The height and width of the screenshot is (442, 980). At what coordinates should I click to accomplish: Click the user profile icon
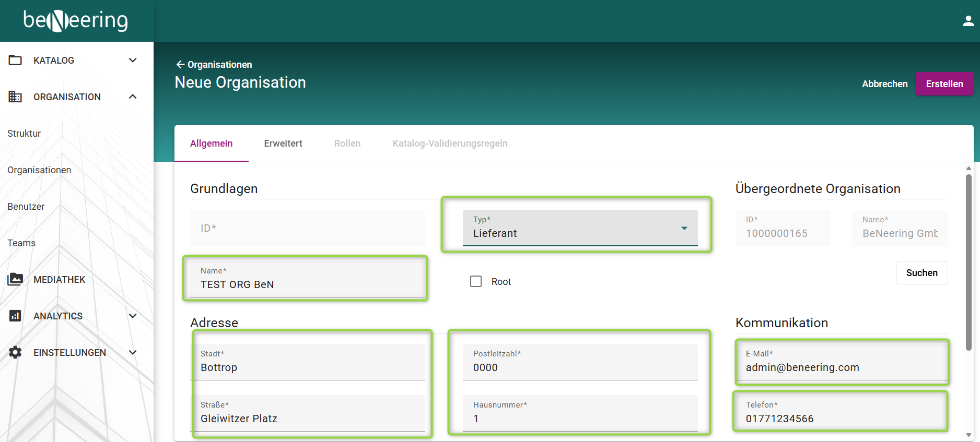point(968,21)
